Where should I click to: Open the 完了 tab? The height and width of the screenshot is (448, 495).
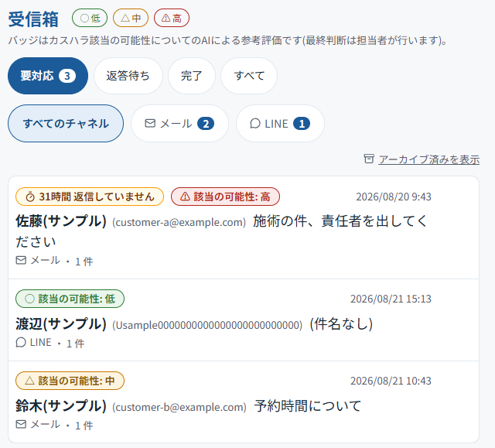pyautogui.click(x=192, y=76)
